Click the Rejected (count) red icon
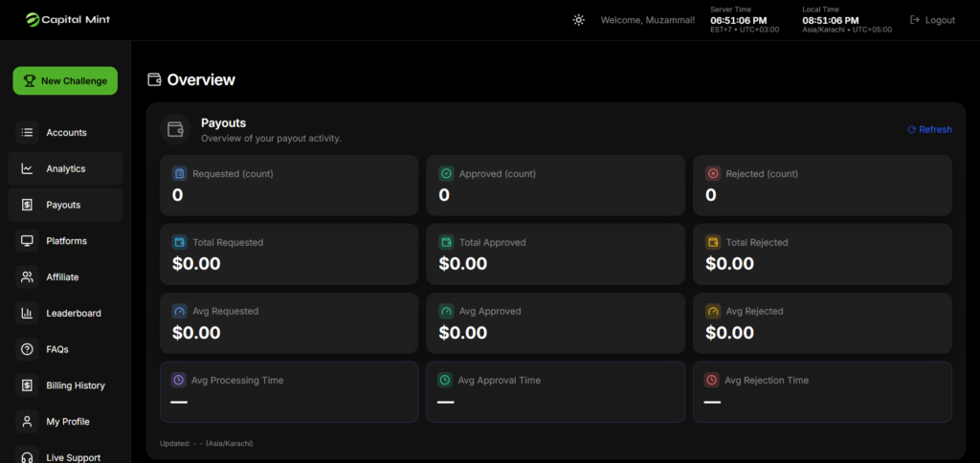 tap(713, 174)
